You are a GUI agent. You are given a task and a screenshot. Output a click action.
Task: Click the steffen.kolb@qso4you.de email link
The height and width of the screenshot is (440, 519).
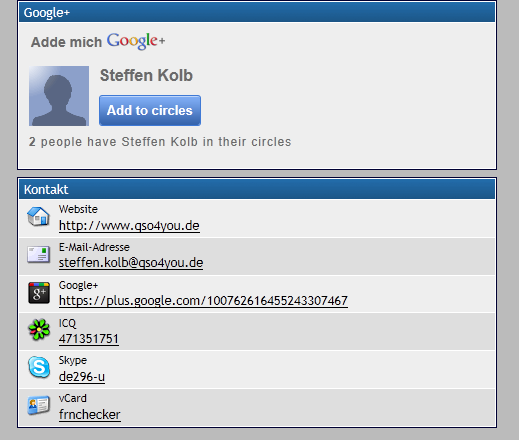[x=131, y=263]
